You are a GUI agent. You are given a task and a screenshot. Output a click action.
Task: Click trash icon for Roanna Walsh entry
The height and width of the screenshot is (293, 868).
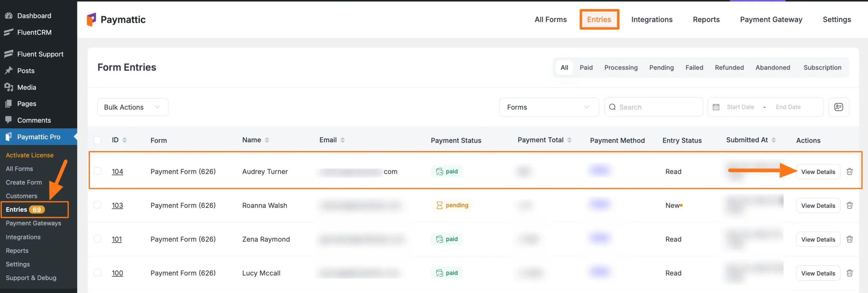[850, 205]
